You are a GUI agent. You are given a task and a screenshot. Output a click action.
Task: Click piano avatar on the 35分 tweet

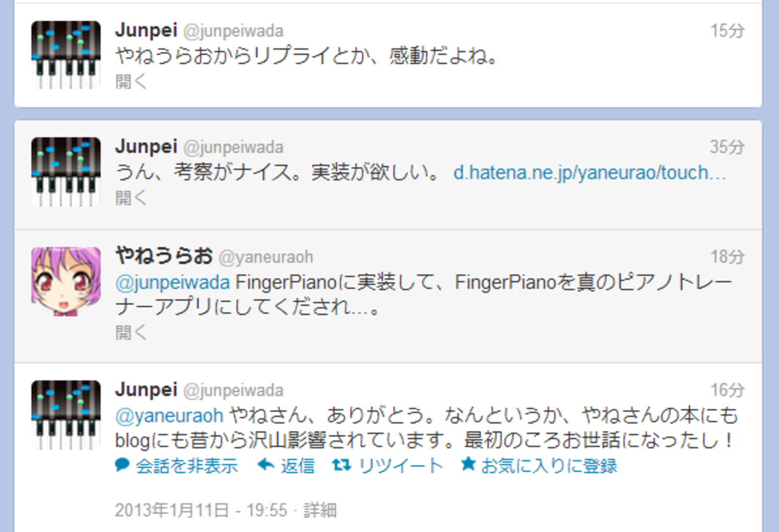point(66,172)
